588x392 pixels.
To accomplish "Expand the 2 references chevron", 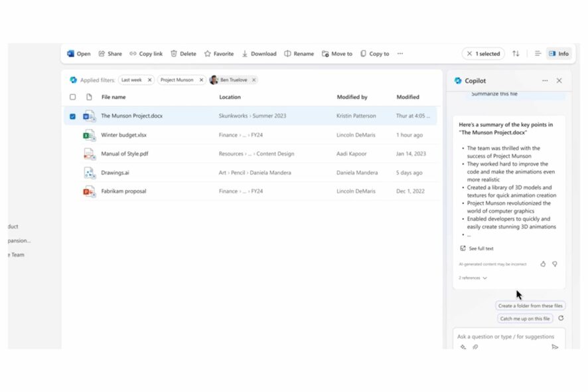I will pos(485,278).
